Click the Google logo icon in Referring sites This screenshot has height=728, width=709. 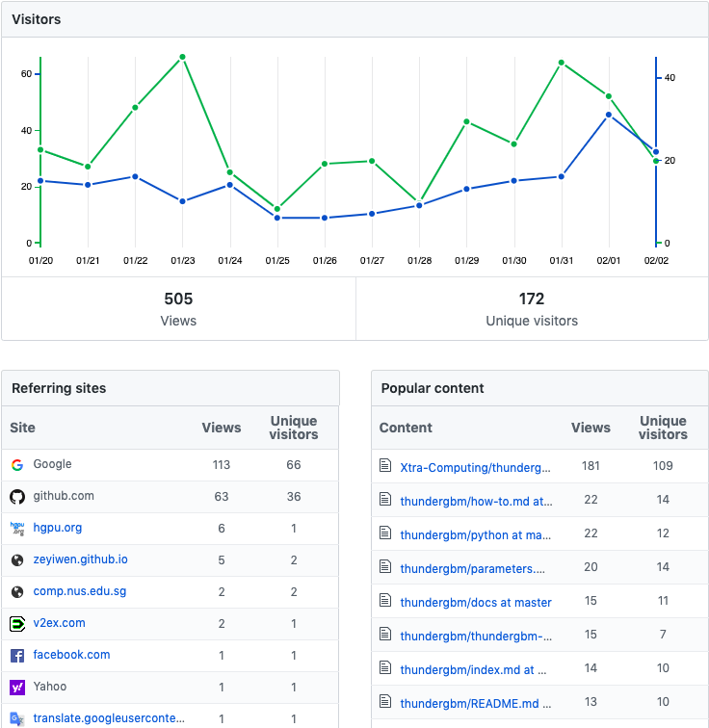coord(17,465)
